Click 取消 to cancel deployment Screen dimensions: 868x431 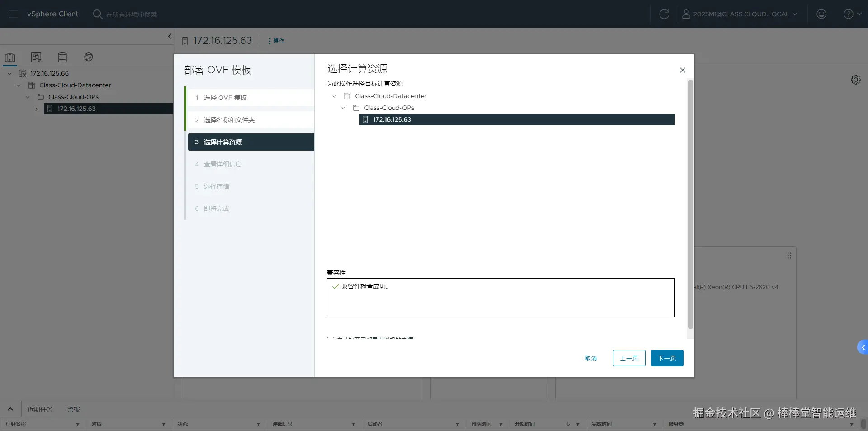coord(591,358)
